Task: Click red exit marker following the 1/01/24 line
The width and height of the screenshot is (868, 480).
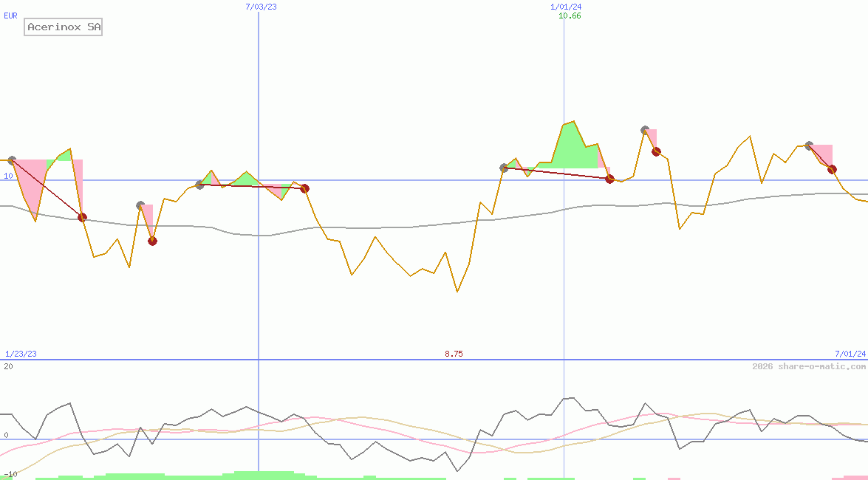Action: coord(609,179)
